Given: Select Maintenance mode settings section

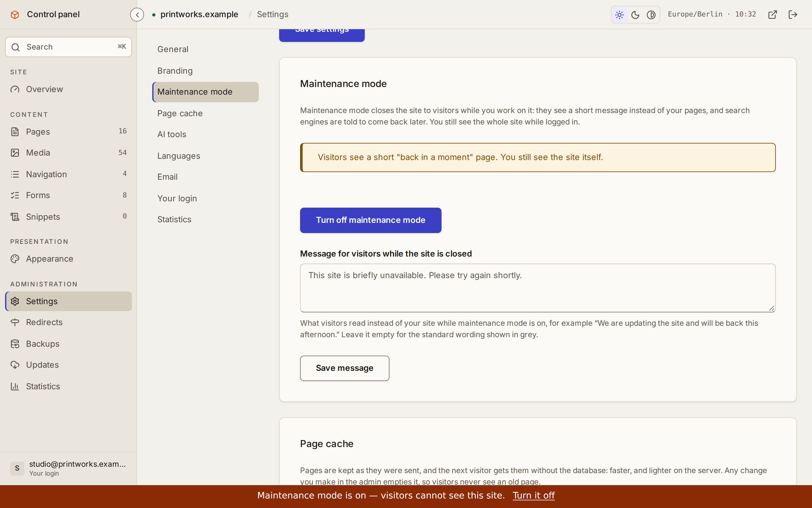Looking at the screenshot, I should (206, 92).
